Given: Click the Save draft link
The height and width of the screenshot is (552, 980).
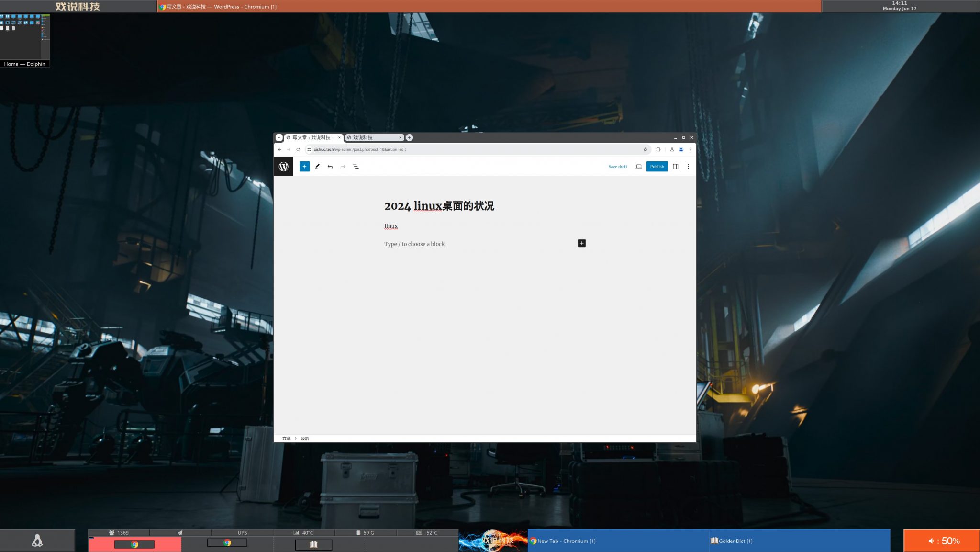Looking at the screenshot, I should (618, 167).
